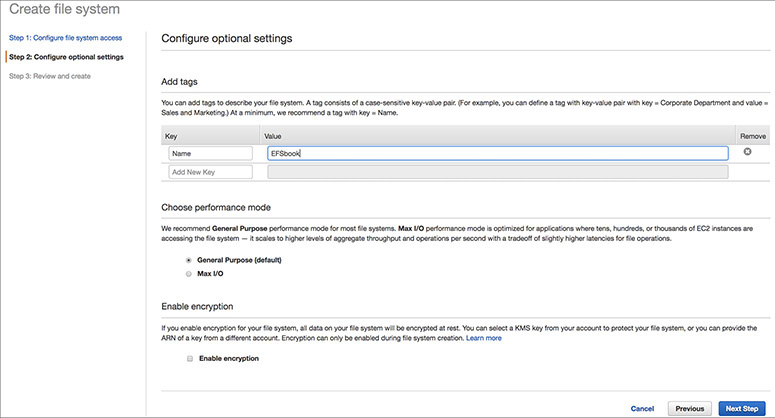Cancel file system creation
775x418 pixels.
point(642,408)
